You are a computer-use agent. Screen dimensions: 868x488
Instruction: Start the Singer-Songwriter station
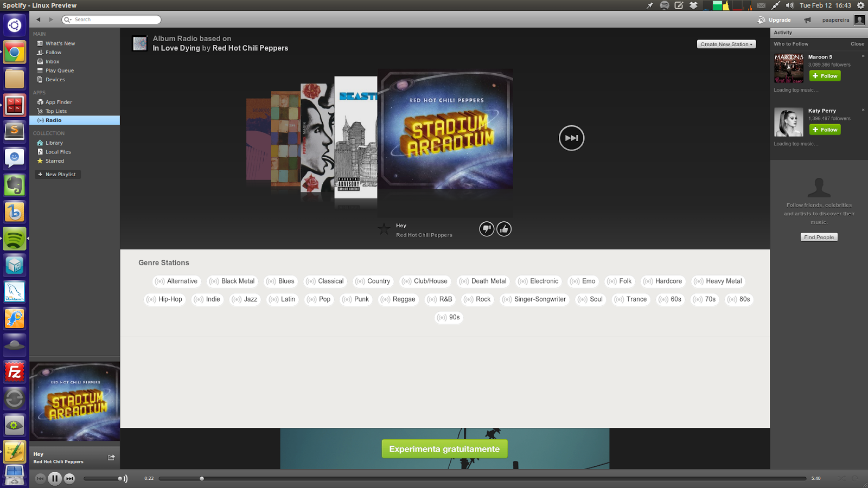click(x=534, y=299)
